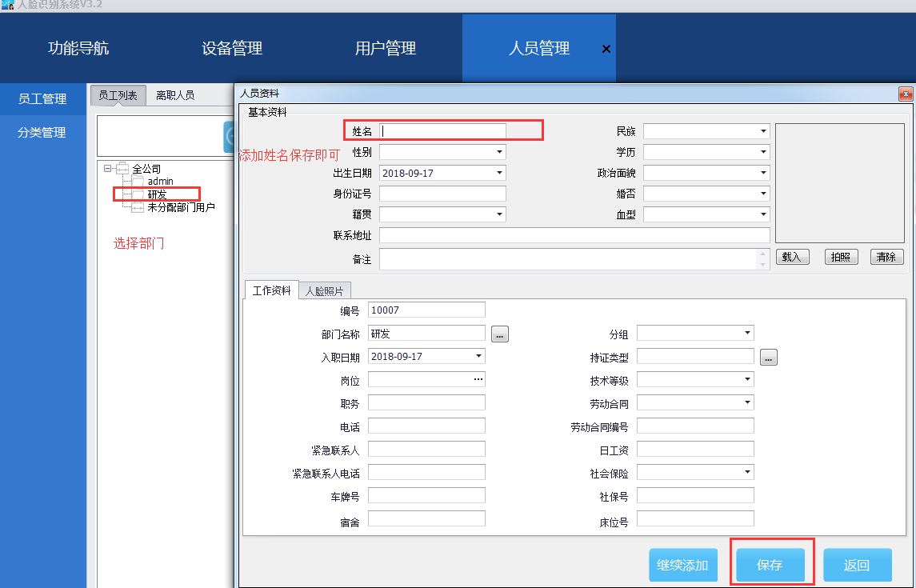Click the 职务 input field
This screenshot has width=916, height=588.
click(x=426, y=403)
